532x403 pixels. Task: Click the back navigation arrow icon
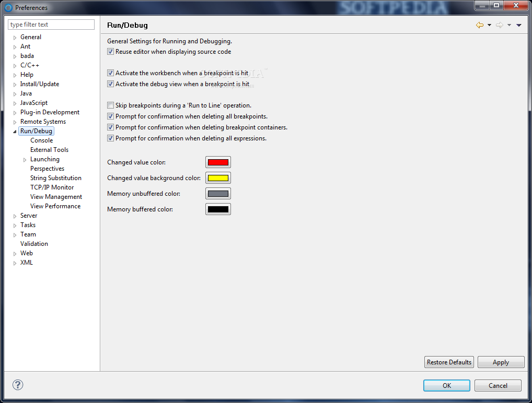point(479,25)
